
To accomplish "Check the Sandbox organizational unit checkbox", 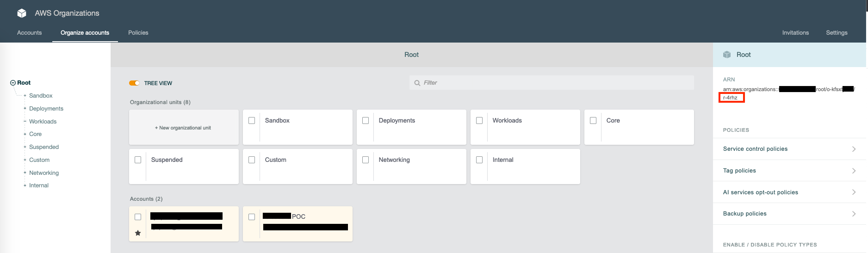I will (252, 120).
